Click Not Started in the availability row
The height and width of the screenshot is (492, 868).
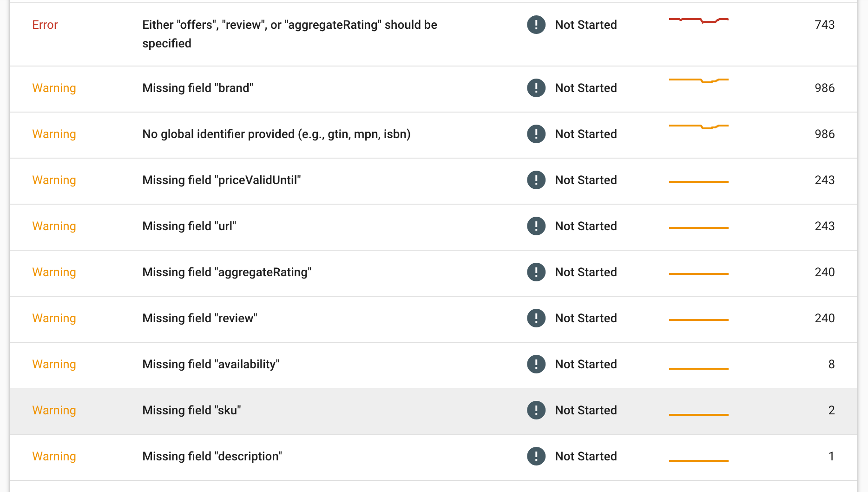click(585, 364)
